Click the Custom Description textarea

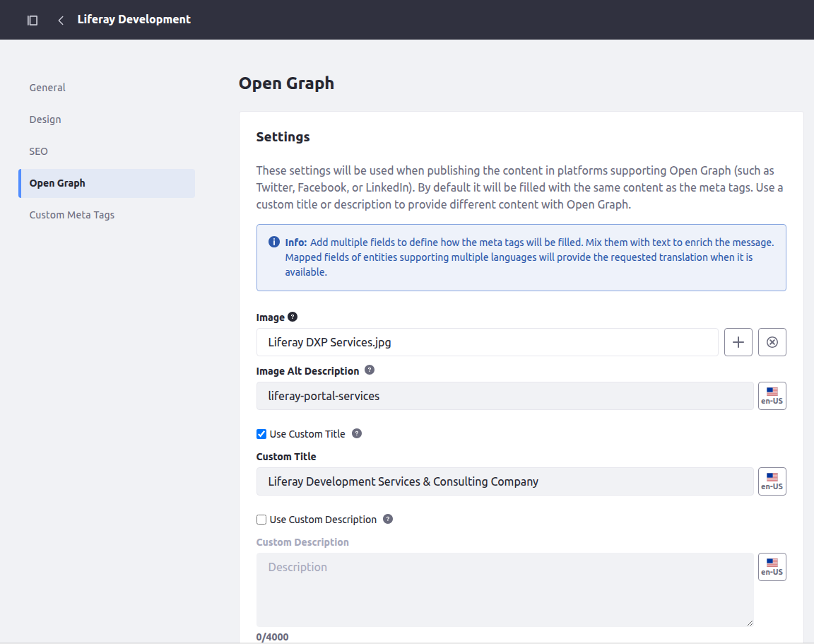pos(505,590)
